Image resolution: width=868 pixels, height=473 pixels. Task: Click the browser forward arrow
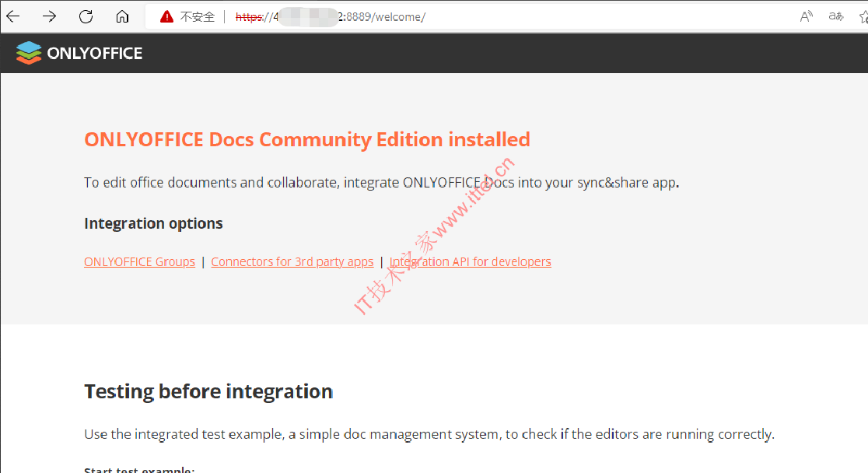pos(49,16)
